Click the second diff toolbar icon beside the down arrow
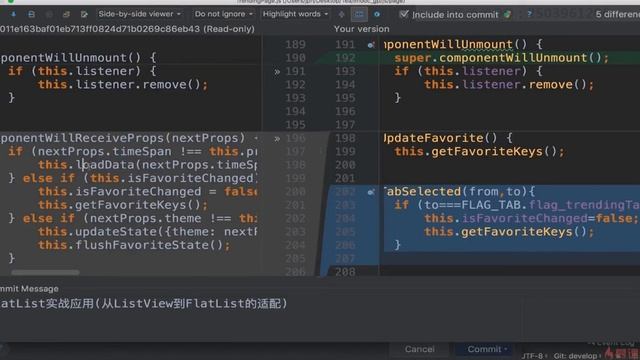The width and height of the screenshot is (640, 360). click(x=31, y=14)
